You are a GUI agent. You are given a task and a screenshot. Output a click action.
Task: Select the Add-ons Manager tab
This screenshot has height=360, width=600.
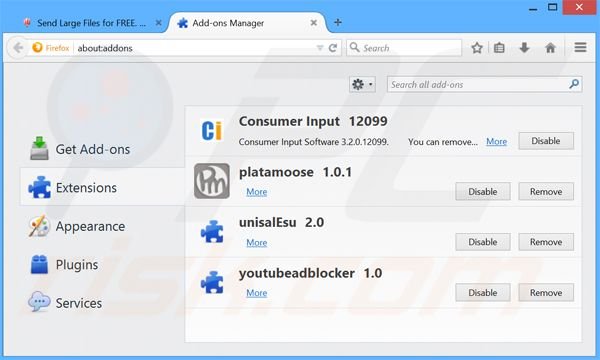click(248, 23)
